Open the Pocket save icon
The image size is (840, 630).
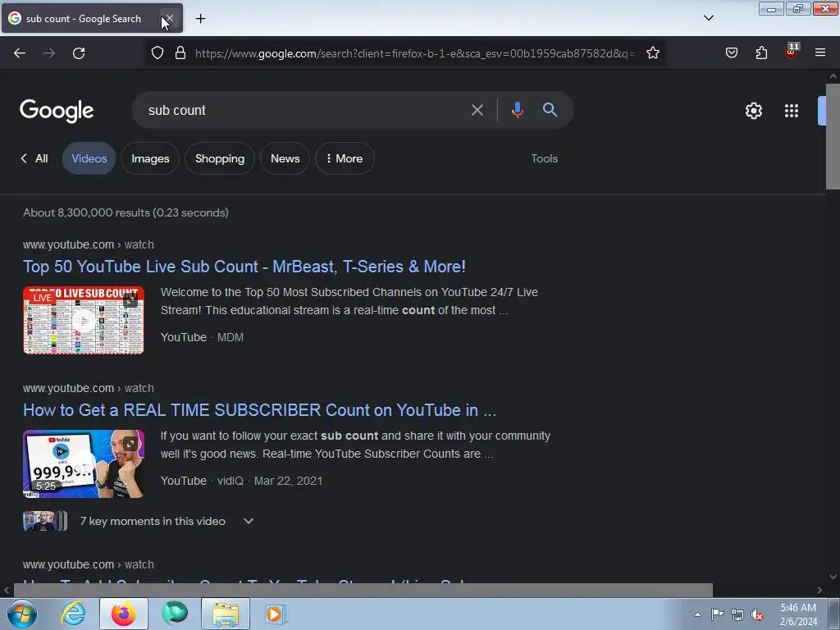(x=731, y=53)
